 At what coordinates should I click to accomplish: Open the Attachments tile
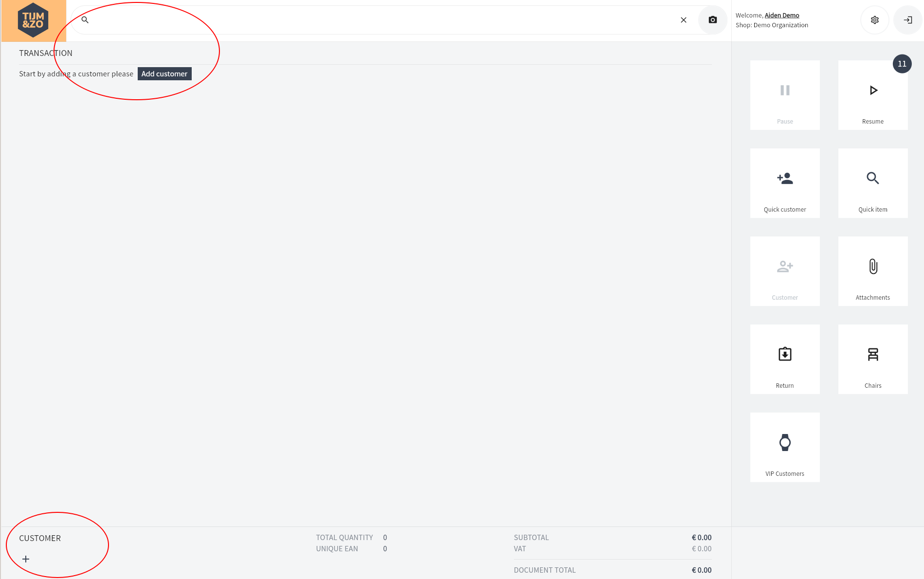873,271
